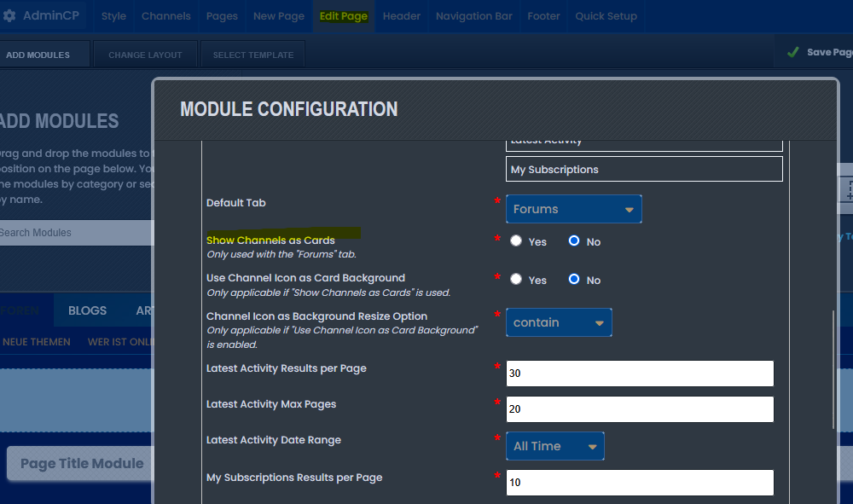The height and width of the screenshot is (504, 853).
Task: Go to New Page
Action: (x=279, y=16)
